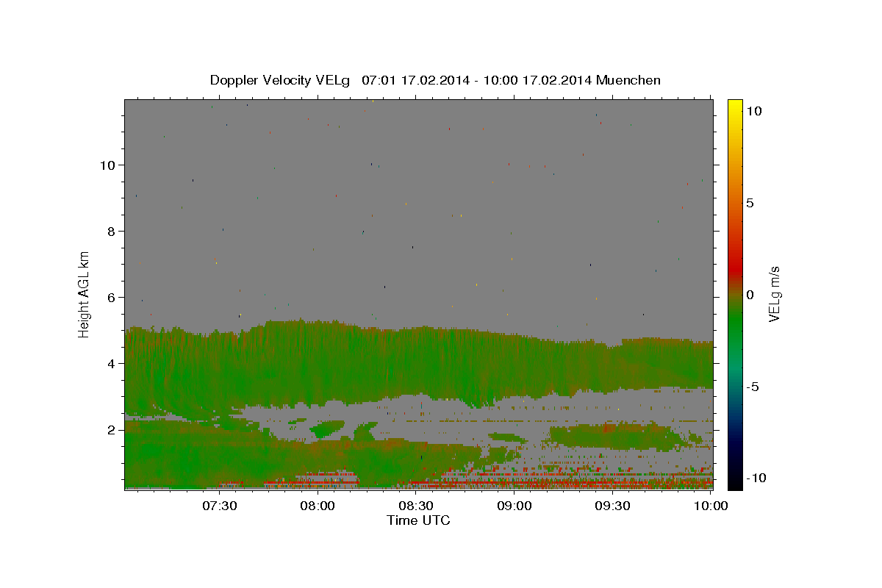Click the height tick label 4

point(112,364)
